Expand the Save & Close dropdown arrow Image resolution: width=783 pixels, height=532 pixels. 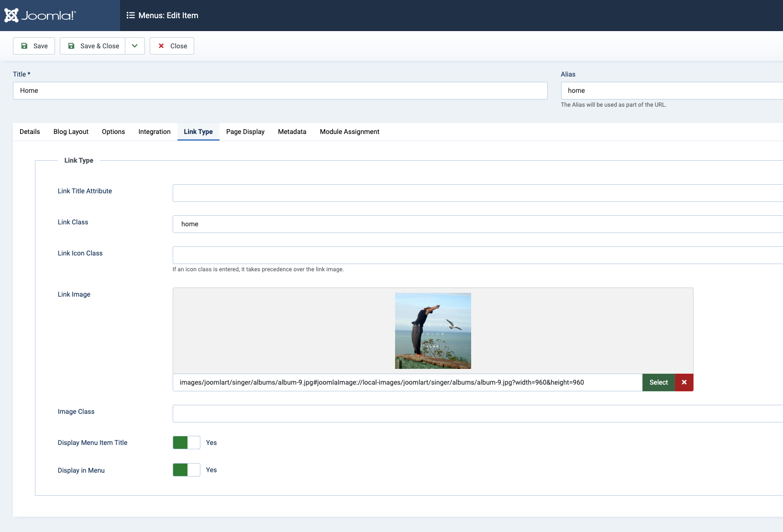point(135,46)
